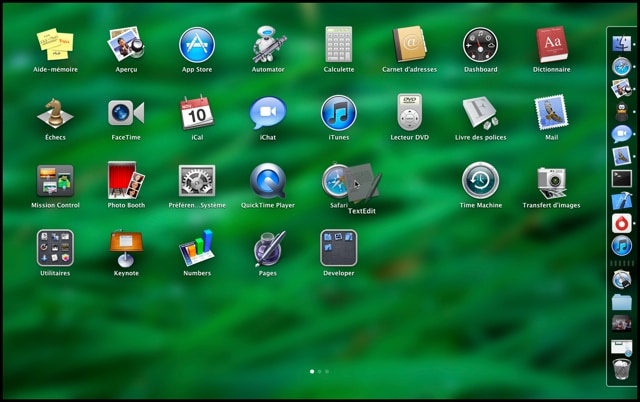The image size is (640, 402).
Task: Restore the minimized dark photo window in Dock
Action: [x=622, y=323]
